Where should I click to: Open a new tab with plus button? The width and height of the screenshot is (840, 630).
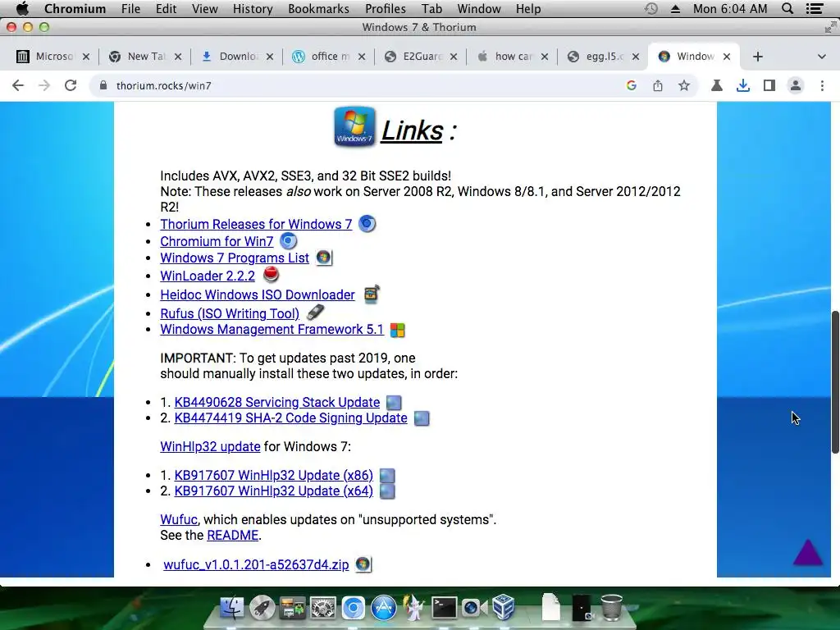point(757,57)
